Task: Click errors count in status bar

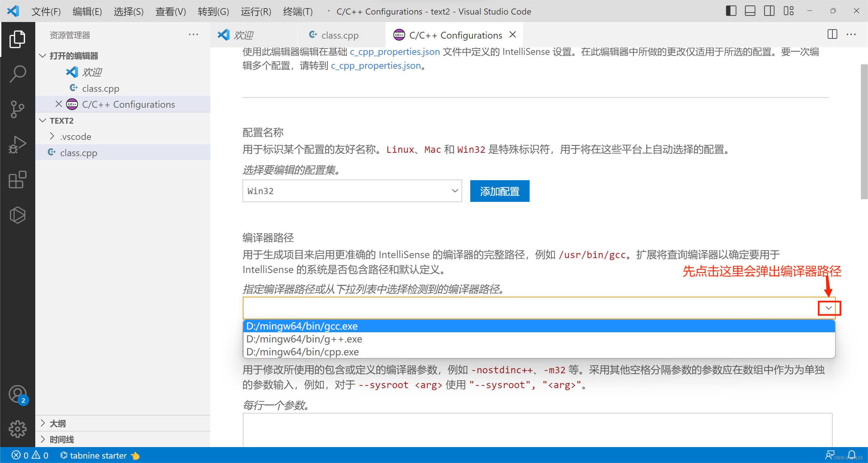Action: pyautogui.click(x=20, y=456)
